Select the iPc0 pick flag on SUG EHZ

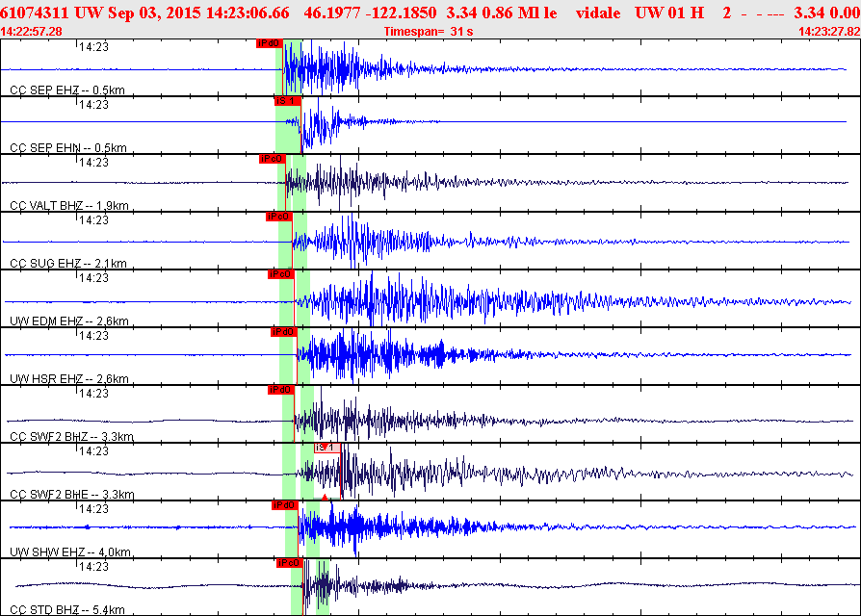277,217
